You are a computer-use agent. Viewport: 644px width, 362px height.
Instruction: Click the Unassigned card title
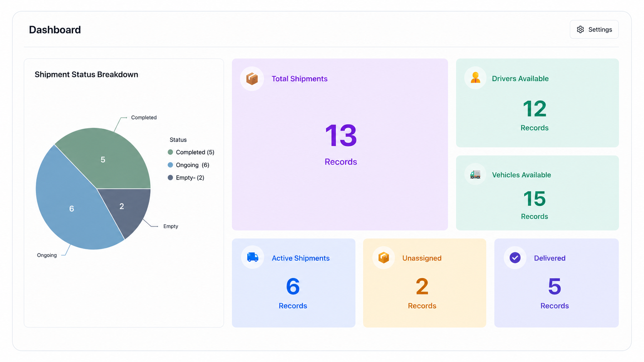(422, 258)
